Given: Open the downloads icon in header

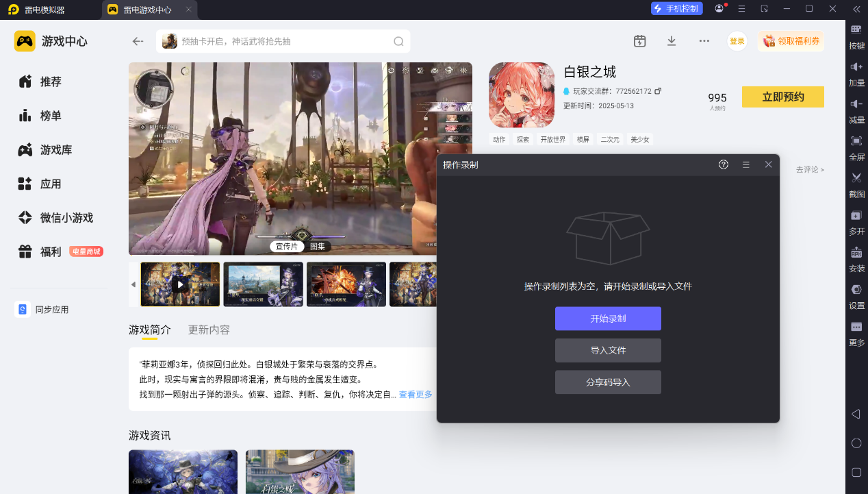Looking at the screenshot, I should click(672, 41).
